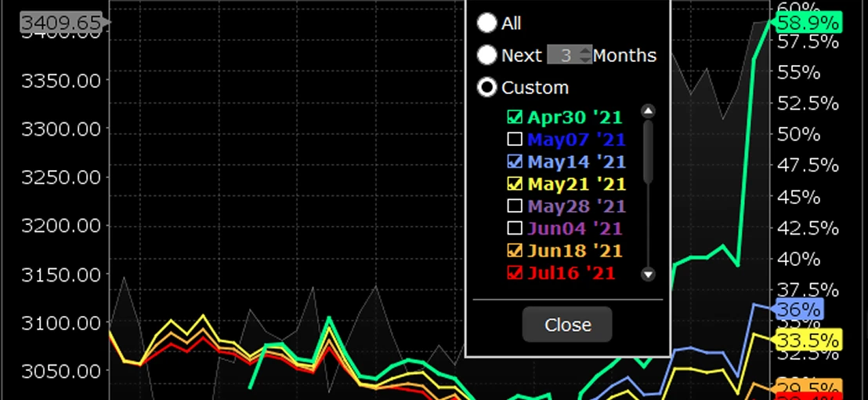Click the expiry list scroll down arrow

pos(648,274)
